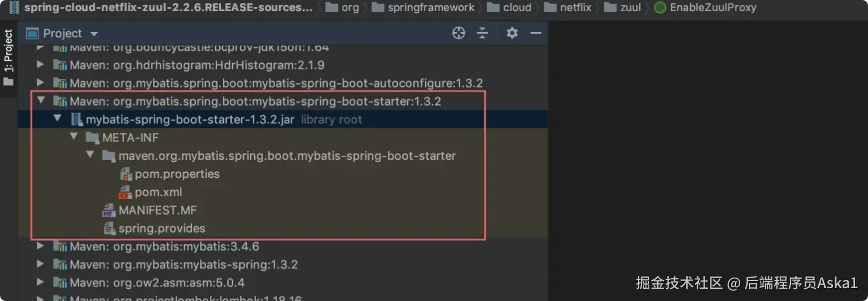The height and width of the screenshot is (301, 868).
Task: Click the library icon beside org.ow2.asm:asm:5.0.4
Action: (x=60, y=282)
